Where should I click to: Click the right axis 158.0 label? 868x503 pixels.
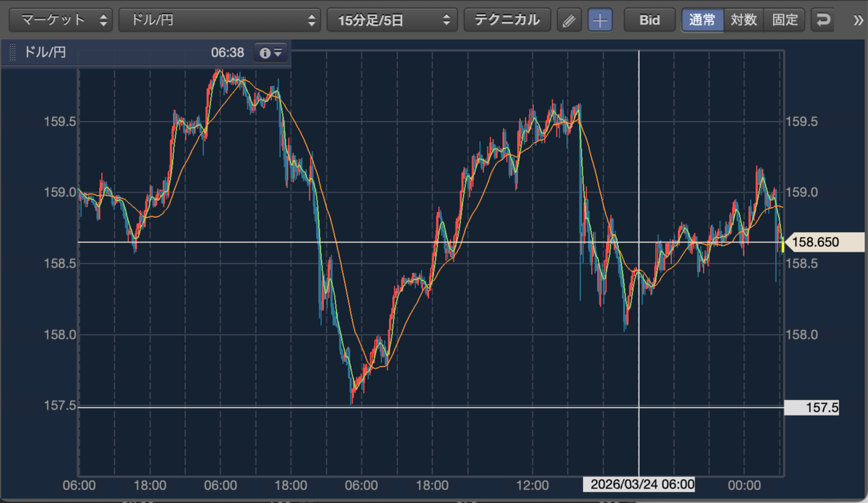(x=801, y=335)
